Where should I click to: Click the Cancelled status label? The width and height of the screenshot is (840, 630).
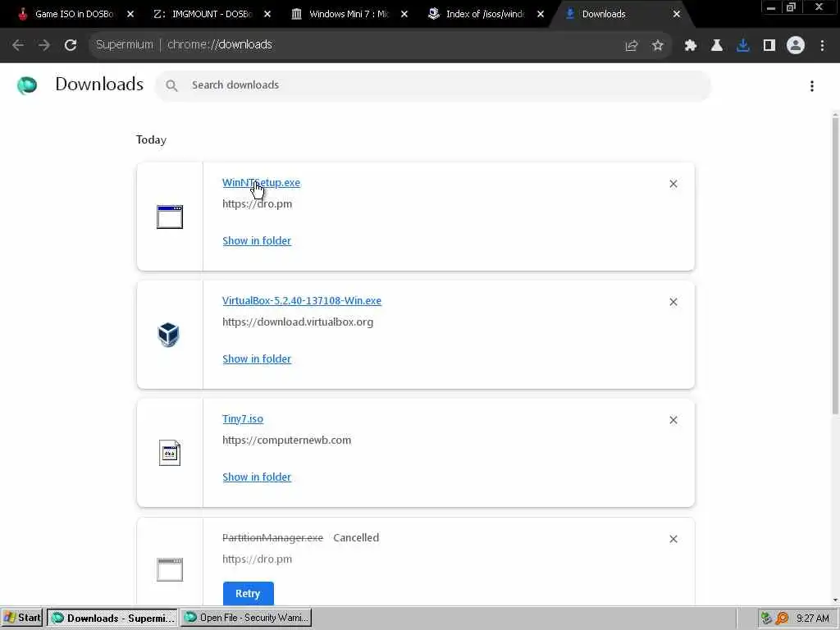pos(356,538)
